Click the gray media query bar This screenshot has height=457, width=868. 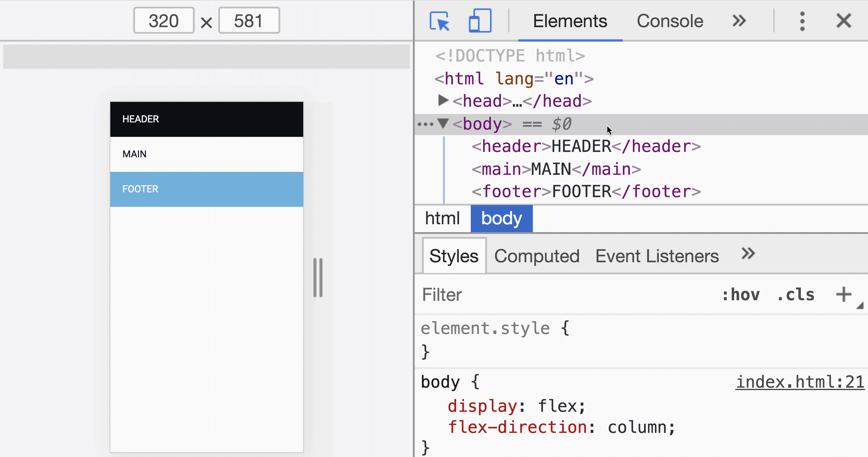pos(206,57)
